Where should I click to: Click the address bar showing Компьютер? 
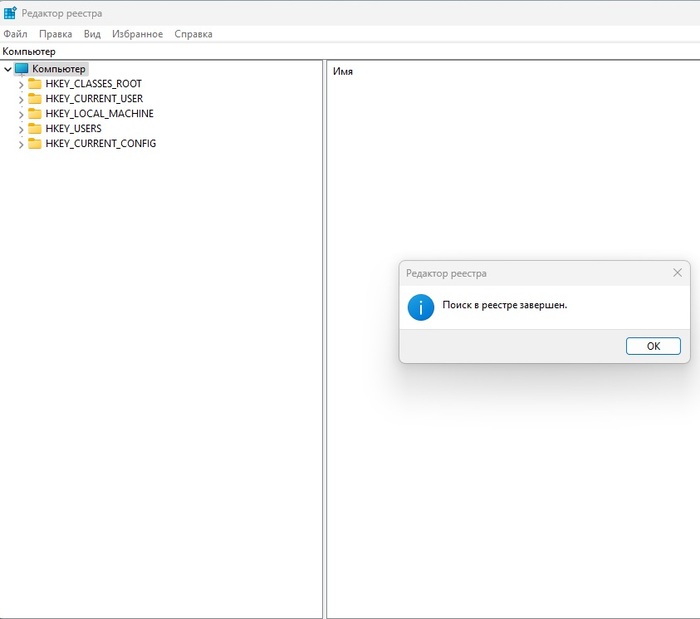pyautogui.click(x=350, y=51)
